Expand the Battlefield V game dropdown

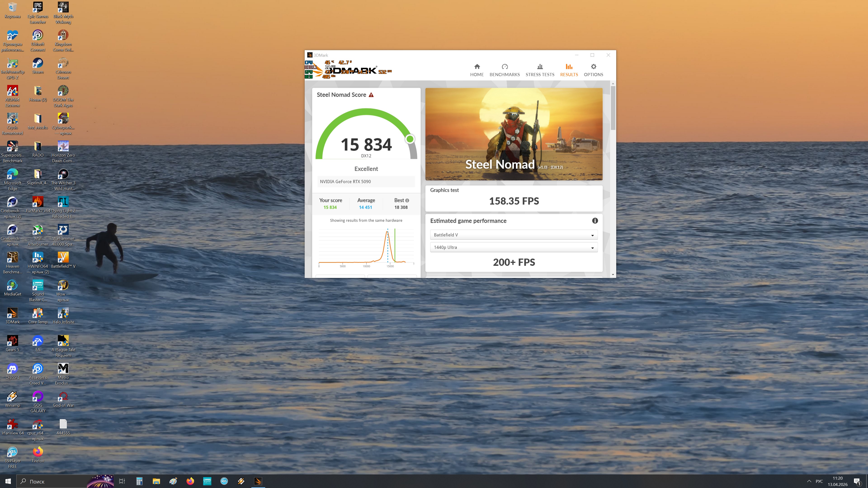point(514,235)
